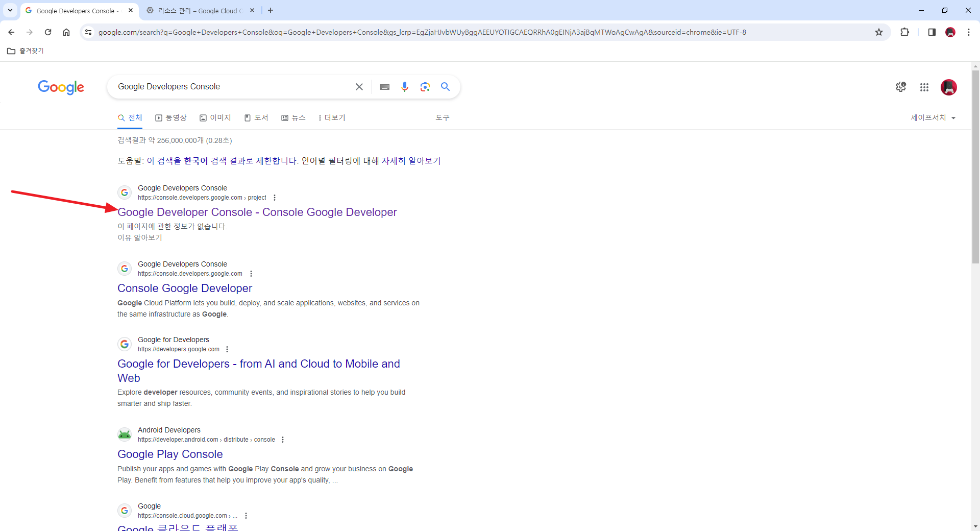Viewport: 980px width, 531px height.
Task: Bookmark this page with the star icon
Action: pos(879,32)
